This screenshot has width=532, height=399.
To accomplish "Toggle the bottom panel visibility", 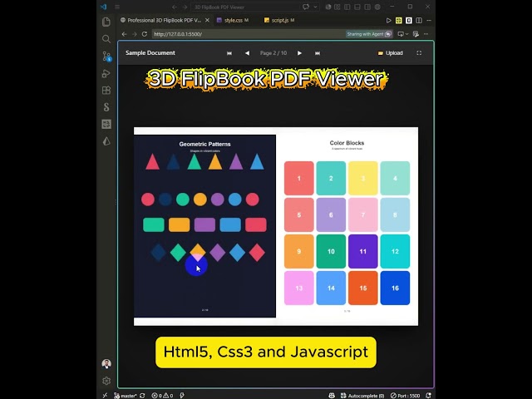I will click(x=357, y=7).
